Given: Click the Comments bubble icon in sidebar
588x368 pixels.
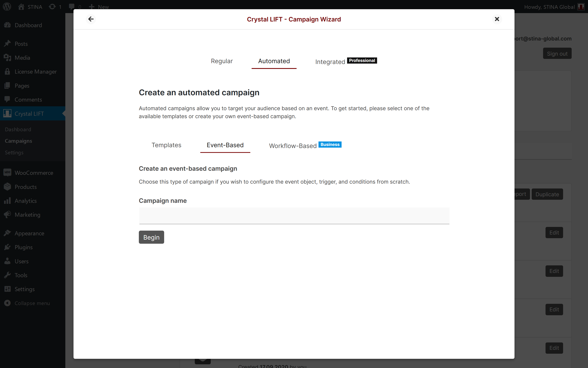Looking at the screenshot, I should click(7, 99).
